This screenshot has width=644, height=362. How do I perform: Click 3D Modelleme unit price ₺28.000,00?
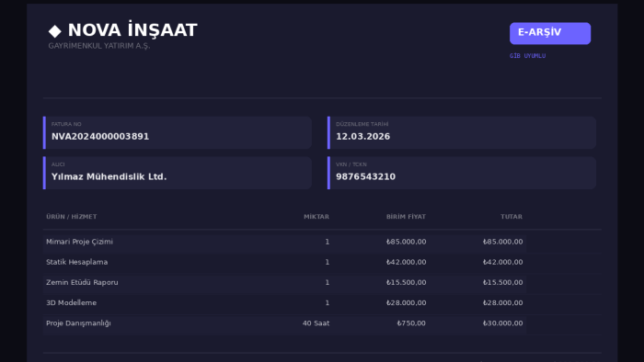406,303
